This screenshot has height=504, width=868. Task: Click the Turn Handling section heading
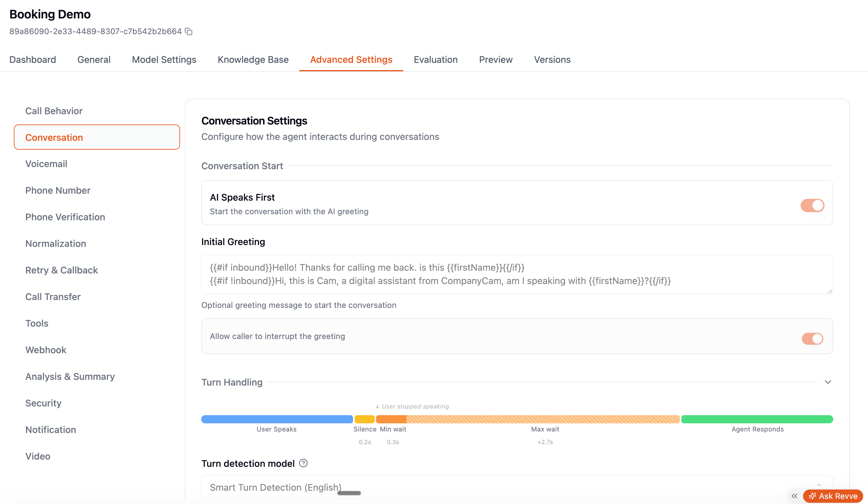click(x=232, y=383)
